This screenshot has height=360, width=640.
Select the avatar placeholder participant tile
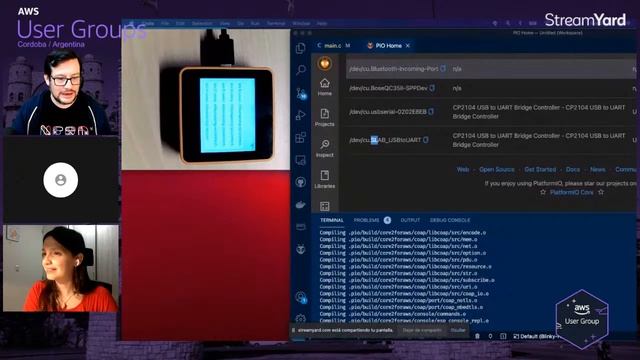pyautogui.click(x=61, y=180)
